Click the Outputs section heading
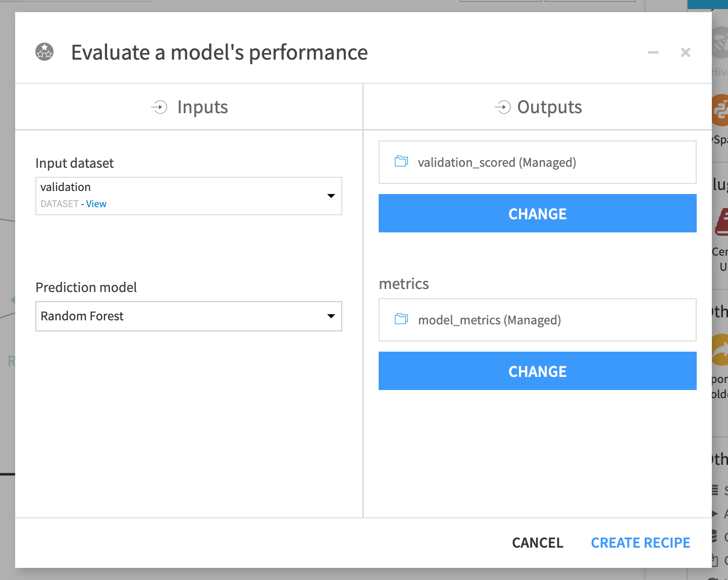 (x=550, y=107)
